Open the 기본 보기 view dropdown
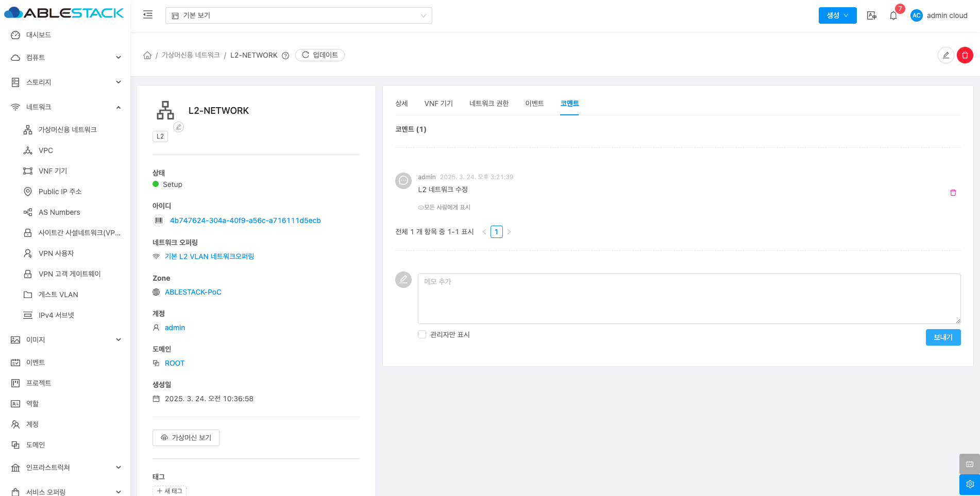Screen dimensions: 980x496 (x=298, y=15)
